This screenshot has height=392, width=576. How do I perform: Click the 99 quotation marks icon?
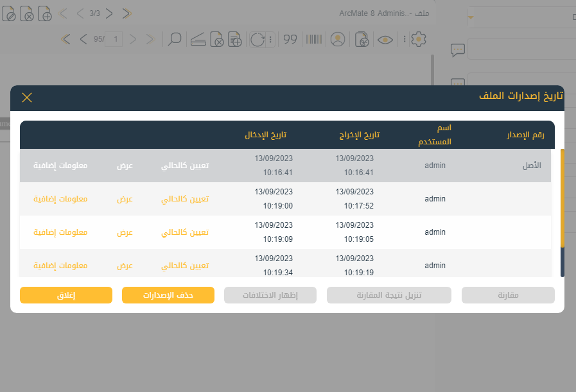[x=290, y=40]
